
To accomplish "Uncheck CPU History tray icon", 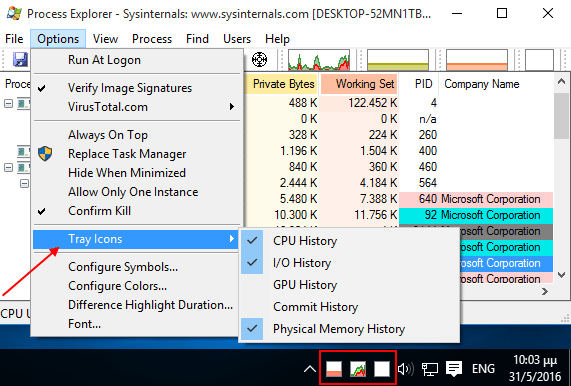I will point(350,241).
